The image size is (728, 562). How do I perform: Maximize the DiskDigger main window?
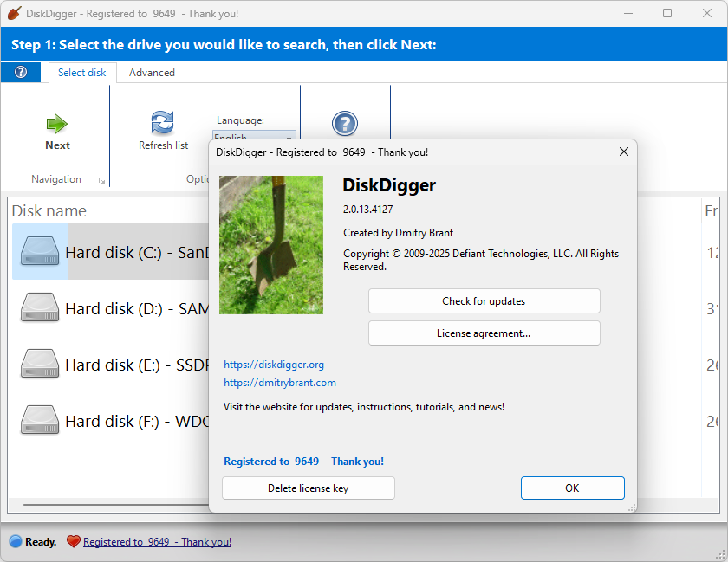[x=667, y=13]
